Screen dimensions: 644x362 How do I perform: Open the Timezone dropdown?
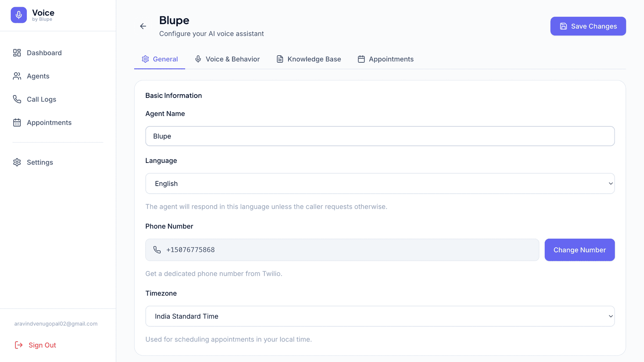(x=380, y=316)
